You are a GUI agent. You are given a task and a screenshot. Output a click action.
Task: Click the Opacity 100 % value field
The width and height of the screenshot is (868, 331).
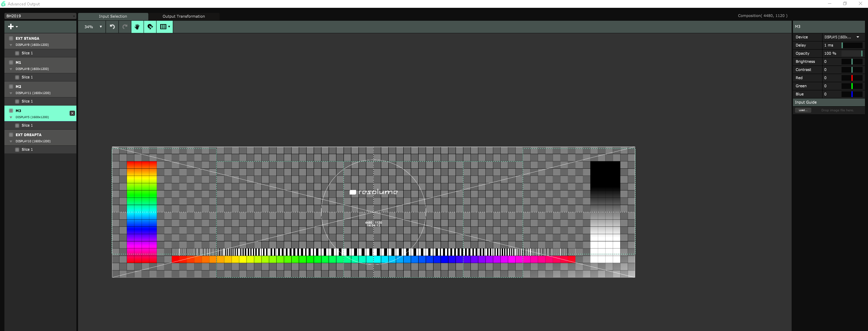830,53
